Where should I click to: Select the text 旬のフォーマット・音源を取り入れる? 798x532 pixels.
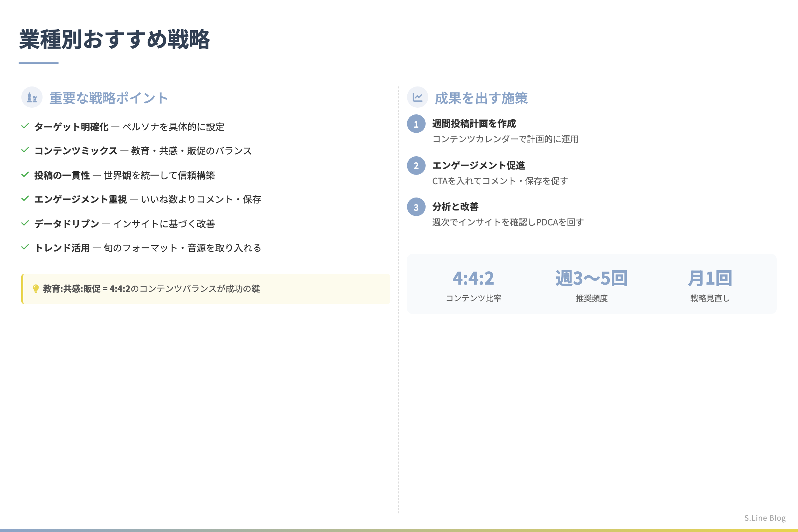[183, 248]
